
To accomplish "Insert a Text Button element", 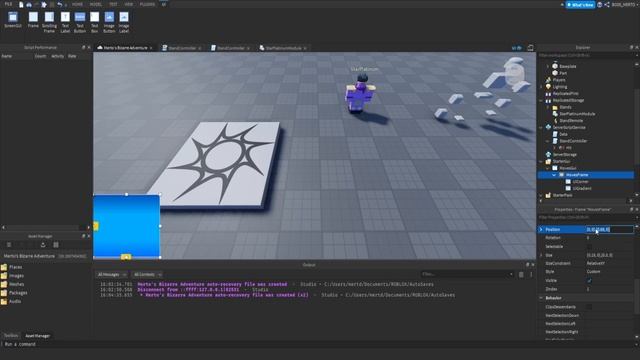I will 80,22.
